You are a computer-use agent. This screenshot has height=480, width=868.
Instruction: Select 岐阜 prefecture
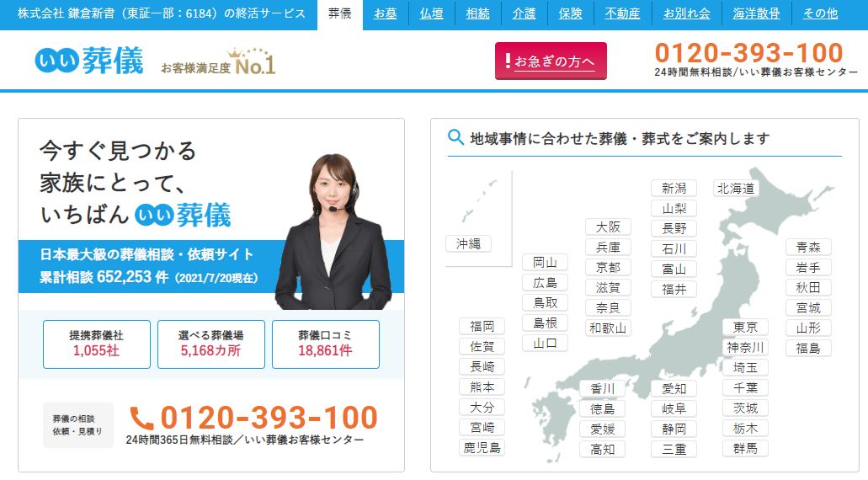pos(674,409)
